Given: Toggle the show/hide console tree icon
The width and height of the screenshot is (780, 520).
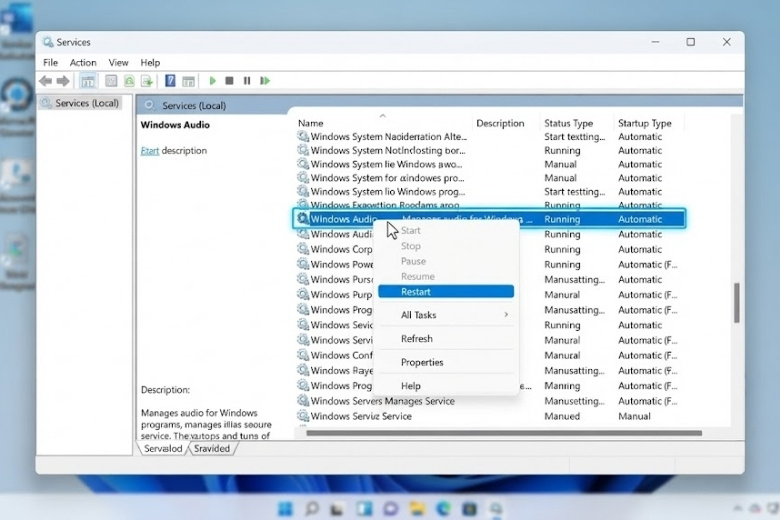Looking at the screenshot, I should point(88,81).
